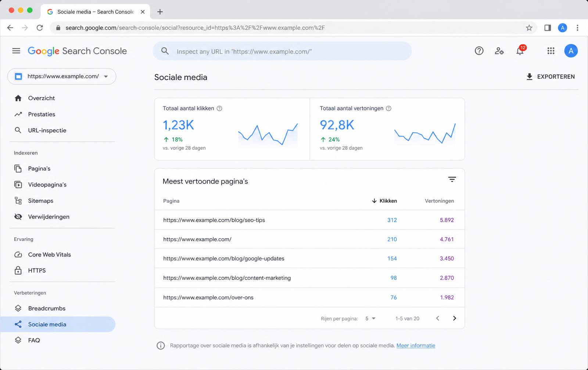
Task: Click the EXPORTEREN button
Action: 550,77
